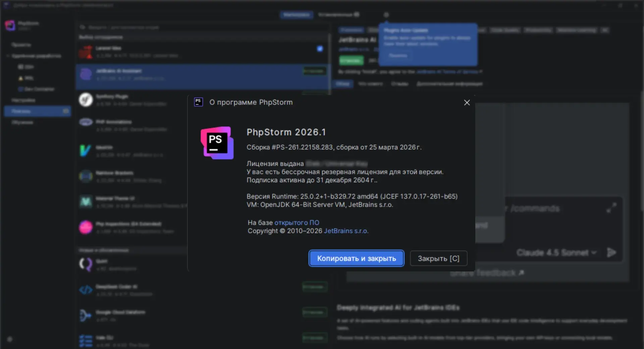Select the pink Php Inspections plugin icon
This screenshot has width=644, height=349.
pyautogui.click(x=86, y=227)
